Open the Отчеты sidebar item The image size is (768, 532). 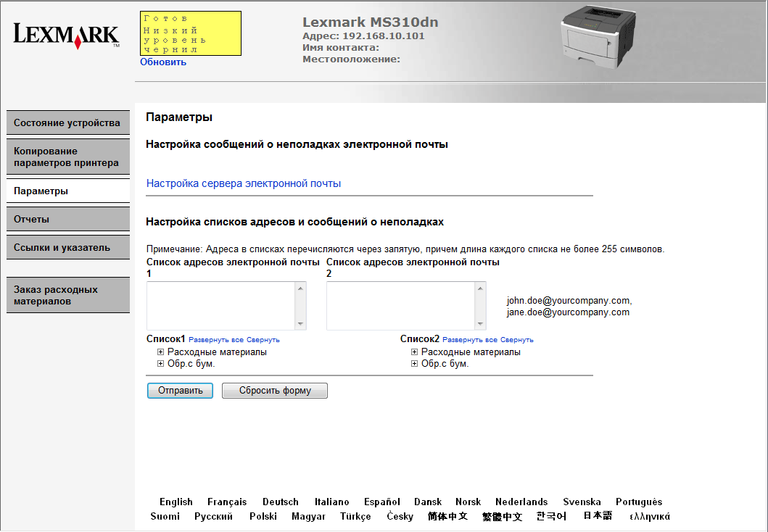[68, 220]
